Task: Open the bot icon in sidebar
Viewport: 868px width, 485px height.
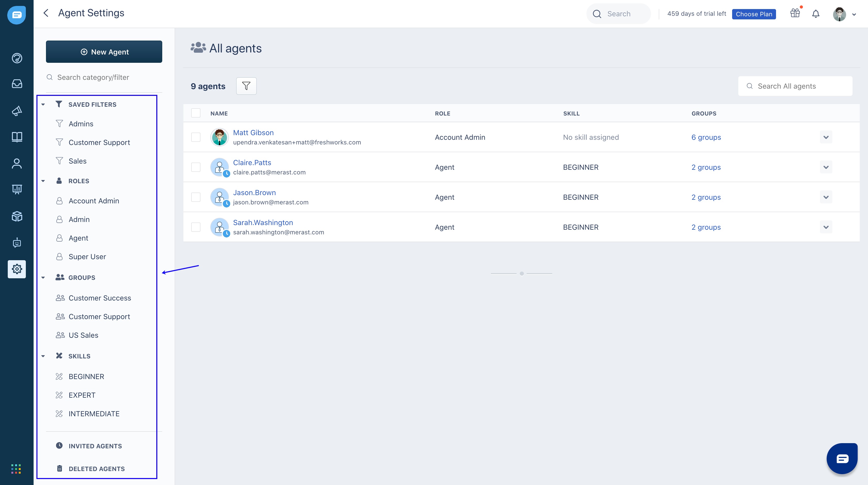Action: (x=17, y=242)
